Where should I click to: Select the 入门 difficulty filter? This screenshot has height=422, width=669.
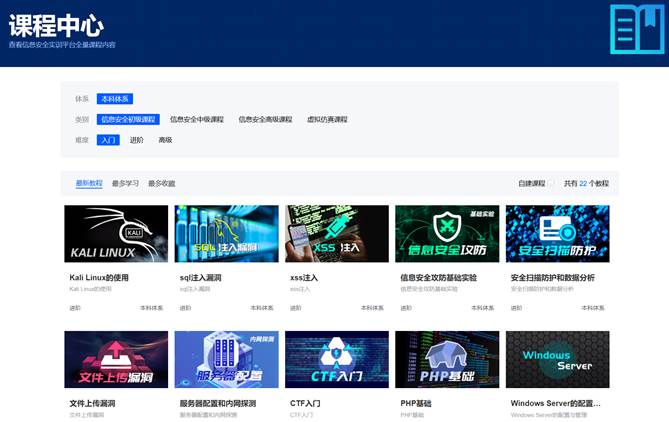point(108,140)
